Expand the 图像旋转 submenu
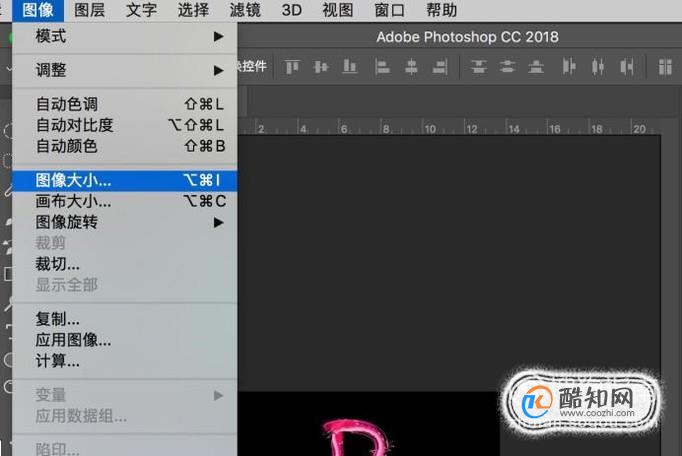The height and width of the screenshot is (456, 682). click(x=124, y=222)
